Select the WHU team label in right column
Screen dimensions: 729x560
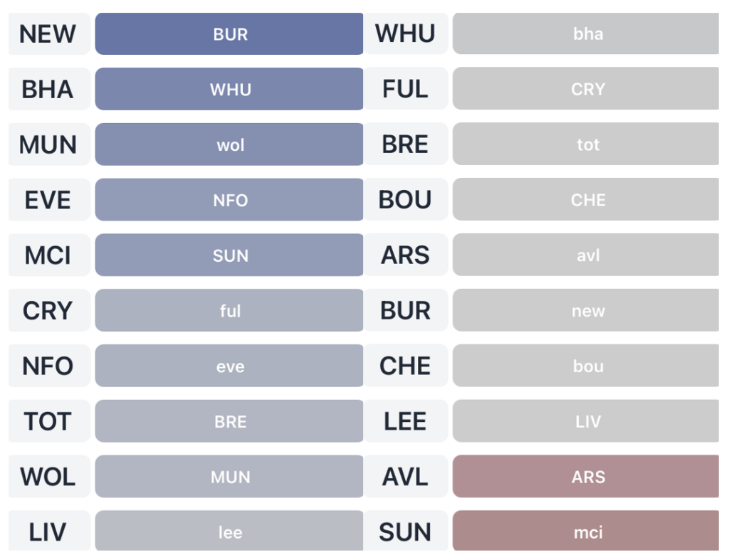click(406, 33)
